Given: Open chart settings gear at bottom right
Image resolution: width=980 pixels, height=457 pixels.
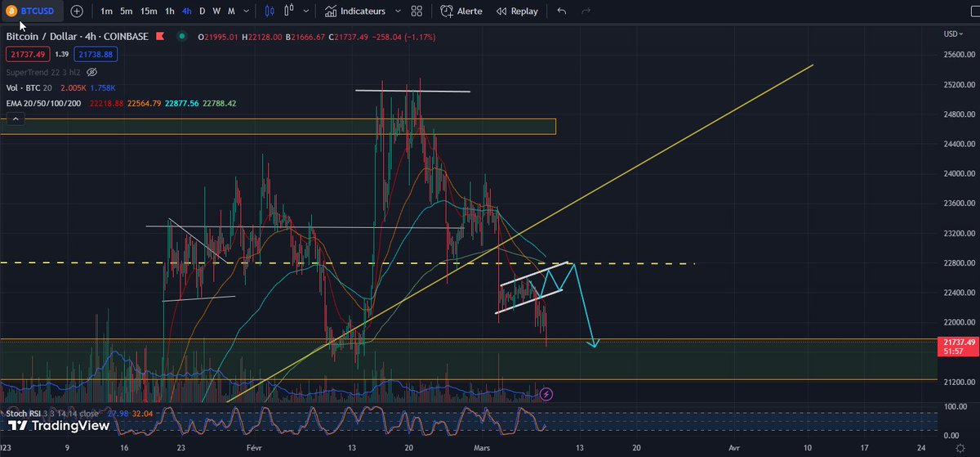Looking at the screenshot, I should pos(959,449).
